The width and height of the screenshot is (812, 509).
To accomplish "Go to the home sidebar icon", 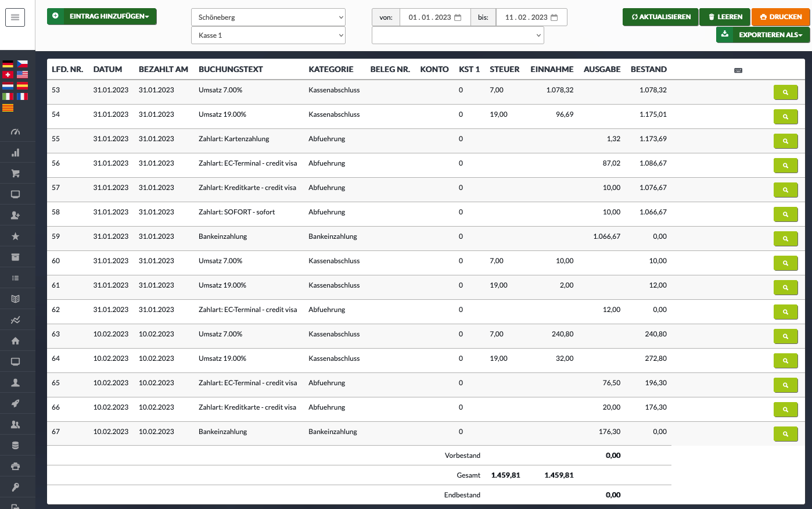I will pyautogui.click(x=16, y=341).
